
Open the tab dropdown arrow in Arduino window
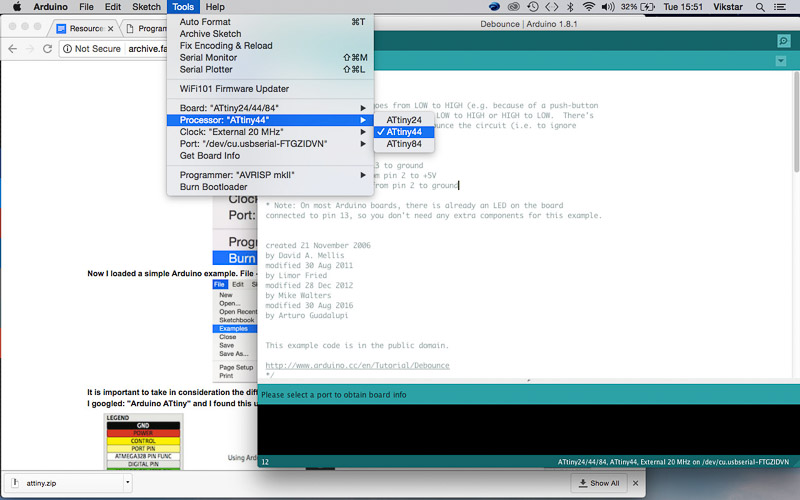click(781, 61)
